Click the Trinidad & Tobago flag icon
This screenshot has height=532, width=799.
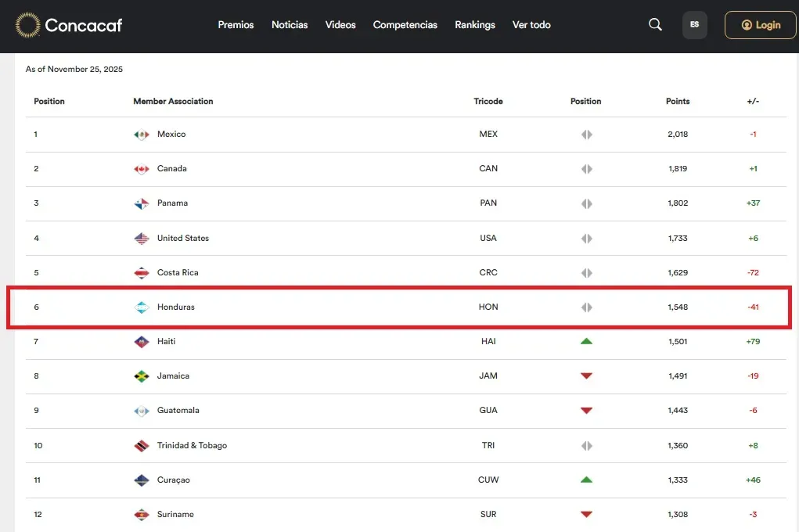pyautogui.click(x=142, y=446)
